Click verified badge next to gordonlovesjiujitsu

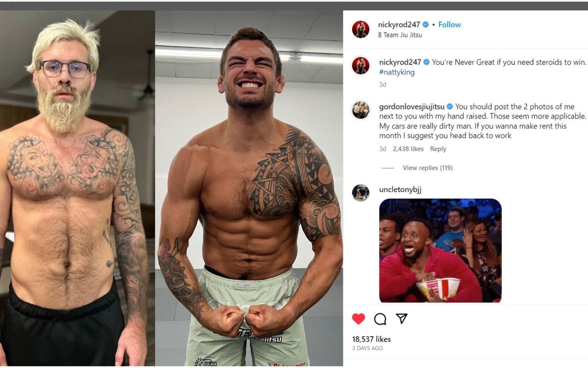(450, 106)
